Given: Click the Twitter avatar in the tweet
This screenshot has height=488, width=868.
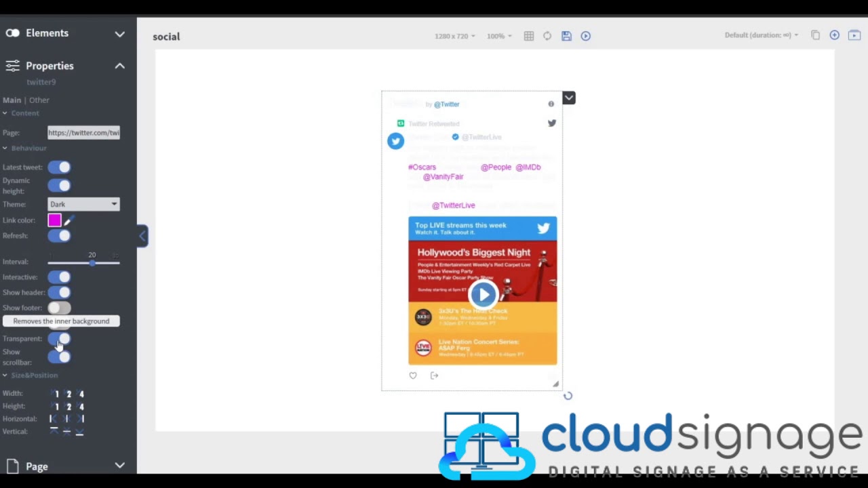Looking at the screenshot, I should pyautogui.click(x=395, y=141).
